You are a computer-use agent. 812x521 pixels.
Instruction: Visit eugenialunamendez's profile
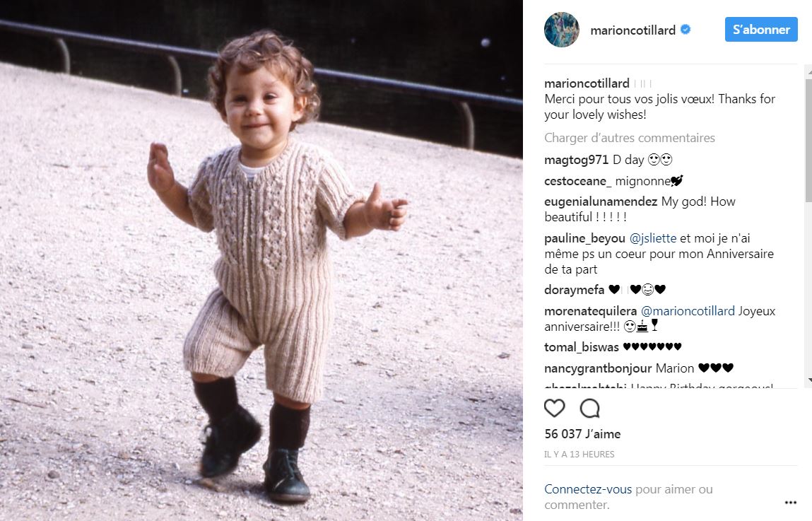[601, 201]
